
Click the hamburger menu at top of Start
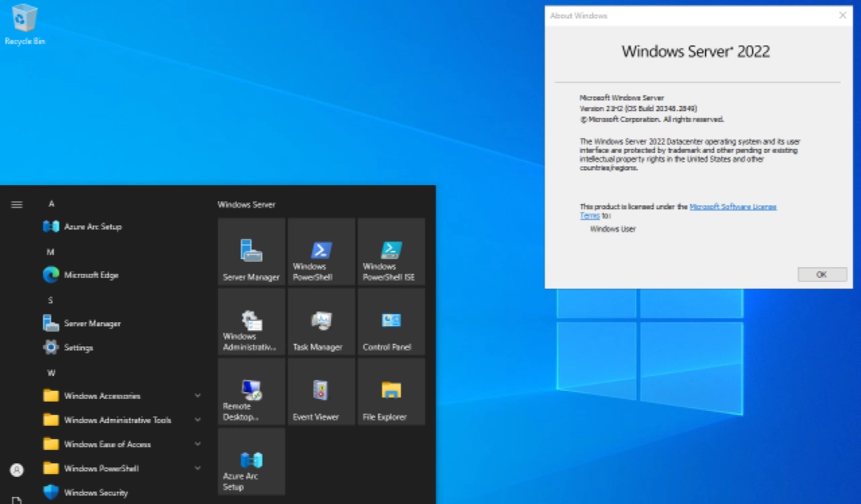(17, 204)
